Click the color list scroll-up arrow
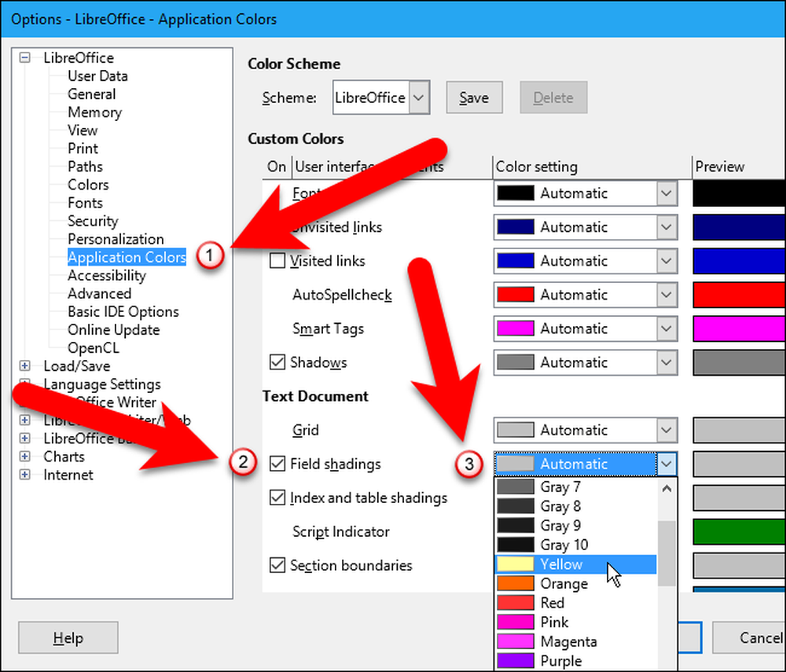Screen dimensions: 786x672 click(667, 488)
